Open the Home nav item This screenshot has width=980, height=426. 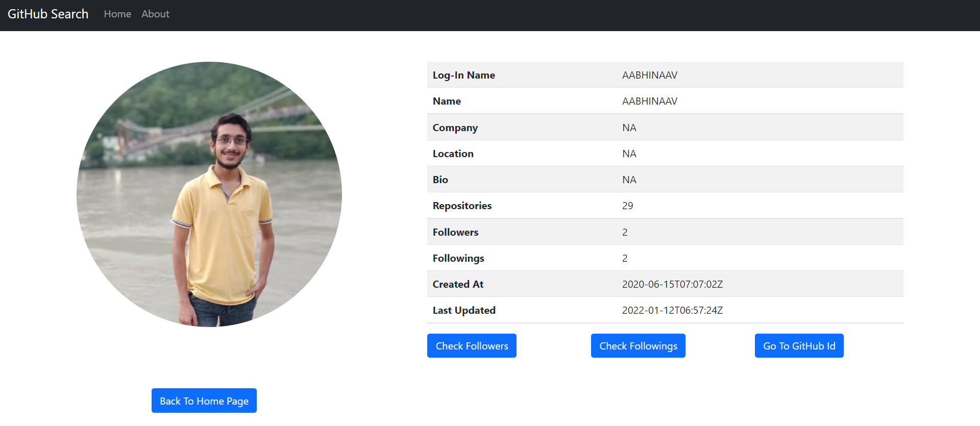coord(117,14)
